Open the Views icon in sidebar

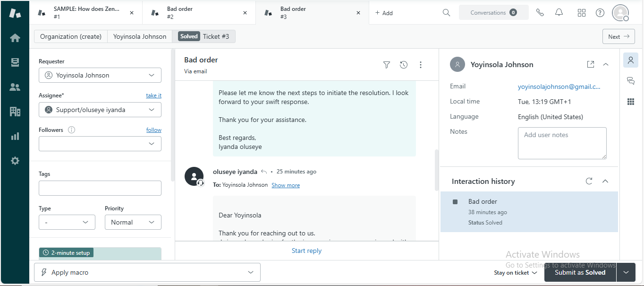(15, 62)
